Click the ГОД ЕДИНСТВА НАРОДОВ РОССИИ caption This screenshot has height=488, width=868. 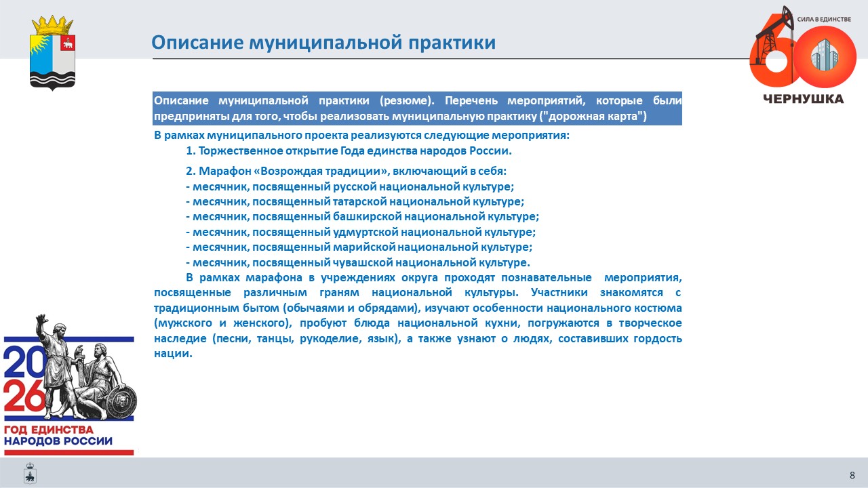[x=58, y=435]
